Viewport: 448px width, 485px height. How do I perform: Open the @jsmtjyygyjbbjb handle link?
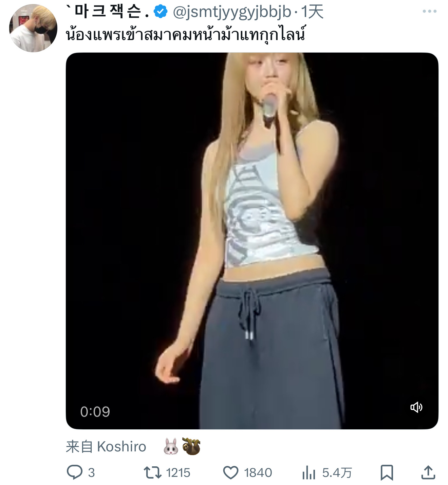coord(232,12)
